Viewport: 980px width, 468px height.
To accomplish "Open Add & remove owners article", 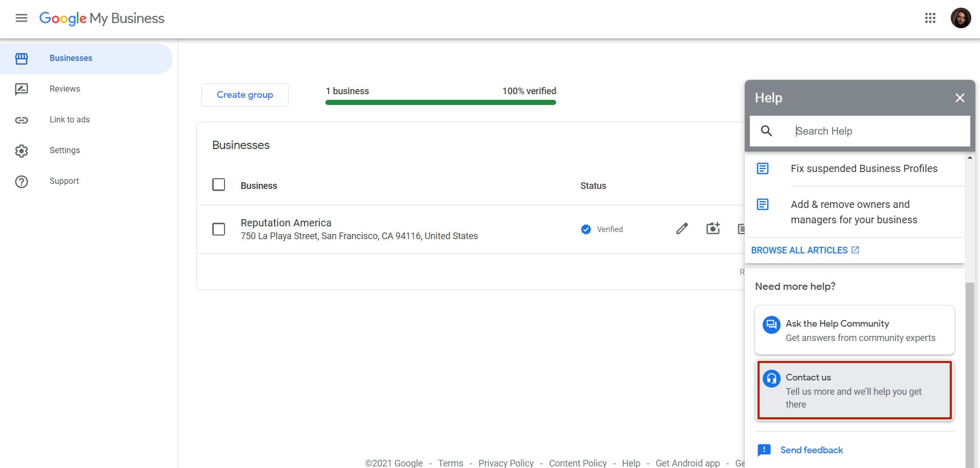I will [854, 212].
